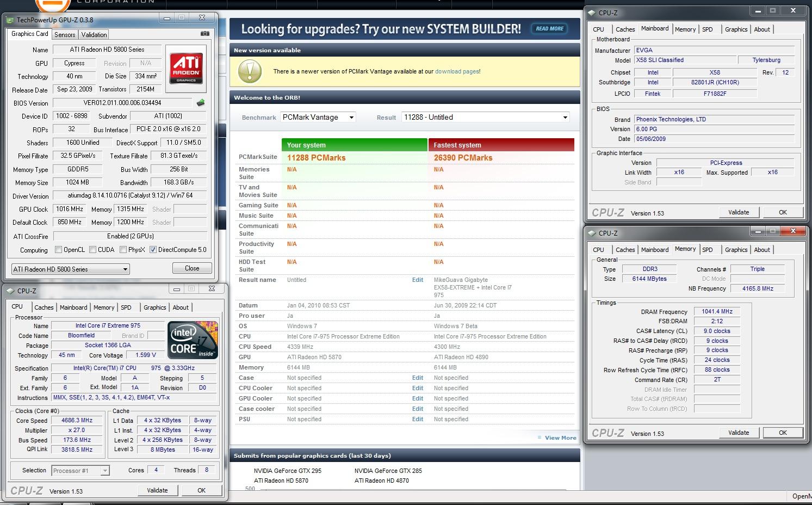812x505 pixels.
Task: Enable the CUDA checkbox
Action: 93,250
